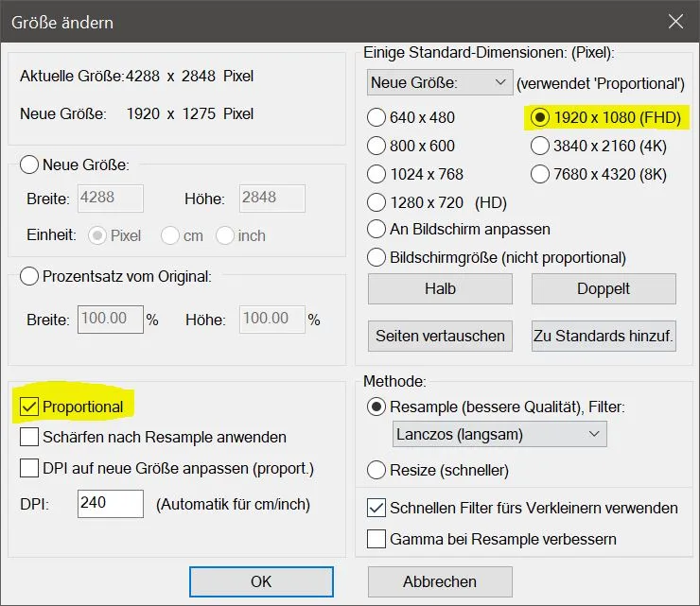Click 'Seiten vertauschen' button

pyautogui.click(x=440, y=336)
